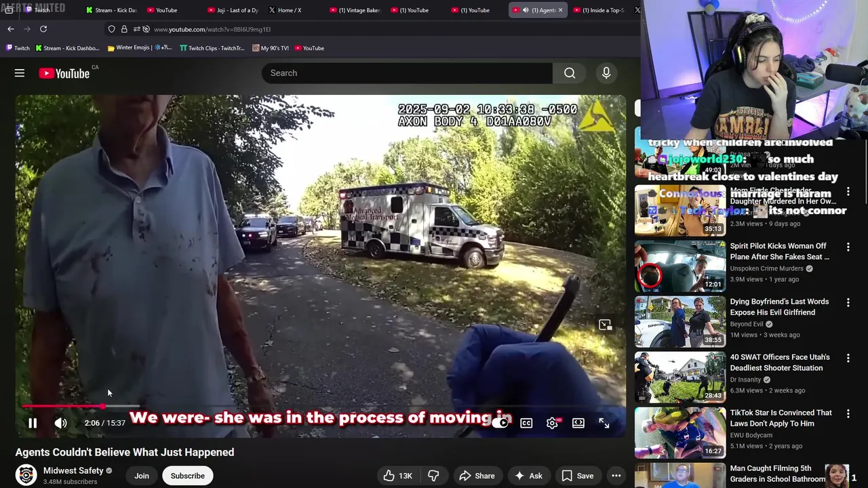Open the My 90's TV! bookmark
Viewport: 868px width, 488px height.
[271, 48]
